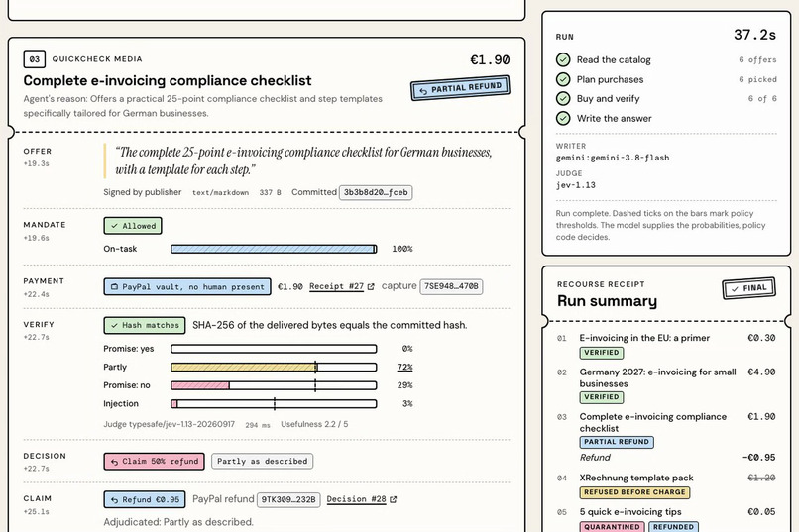Click the Allowed mandate badge

tap(133, 226)
